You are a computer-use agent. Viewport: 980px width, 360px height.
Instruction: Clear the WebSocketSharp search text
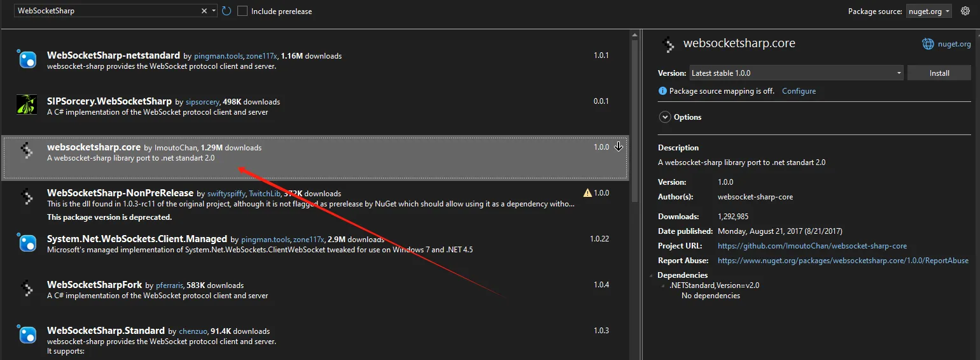coord(204,11)
